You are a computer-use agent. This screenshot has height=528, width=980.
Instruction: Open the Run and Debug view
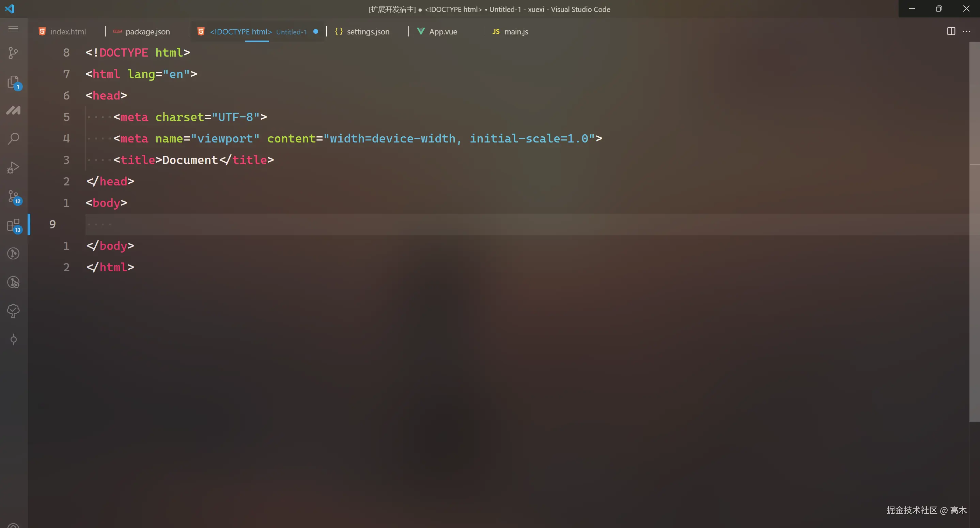[13, 167]
